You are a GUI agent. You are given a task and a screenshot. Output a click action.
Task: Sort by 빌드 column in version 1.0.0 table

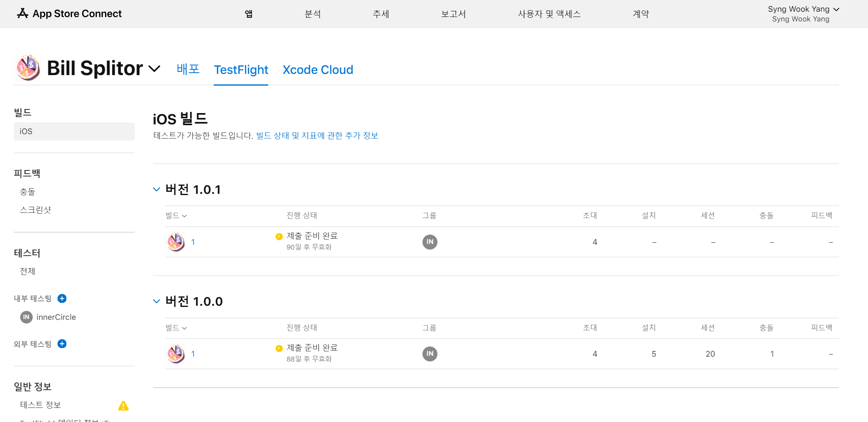176,328
